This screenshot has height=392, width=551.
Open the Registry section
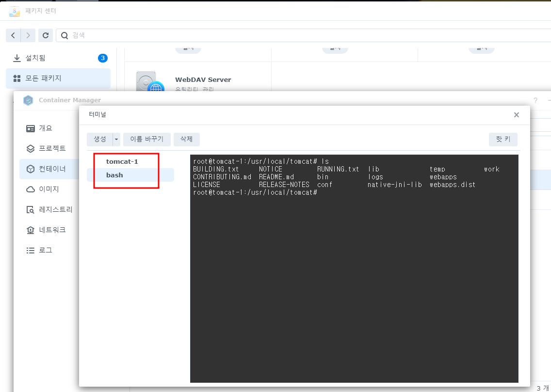pyautogui.click(x=49, y=209)
